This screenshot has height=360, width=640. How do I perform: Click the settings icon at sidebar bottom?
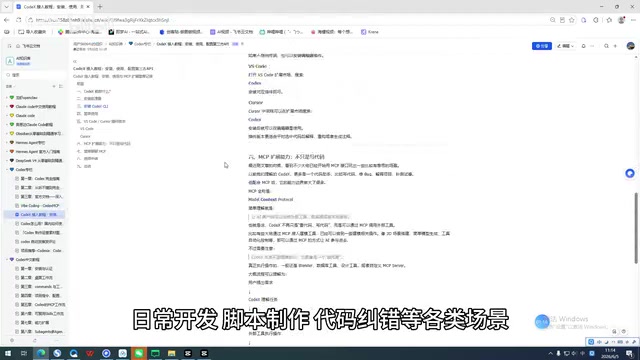pos(12,340)
